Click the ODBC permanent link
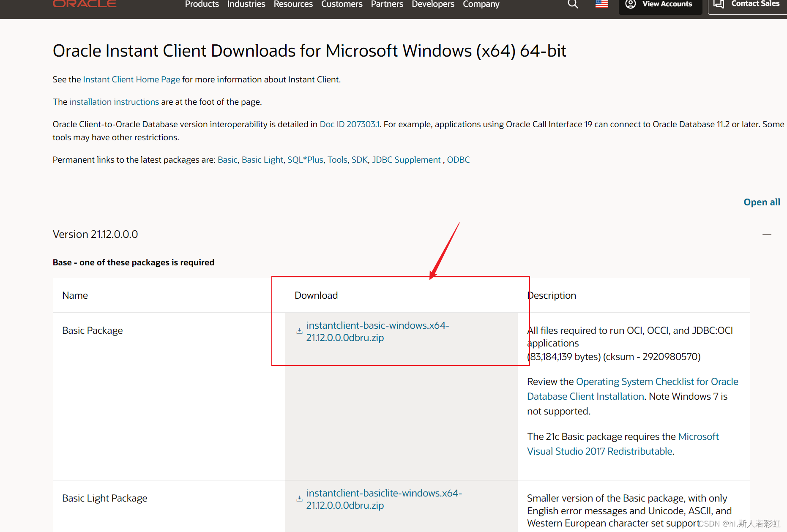 [x=458, y=160]
